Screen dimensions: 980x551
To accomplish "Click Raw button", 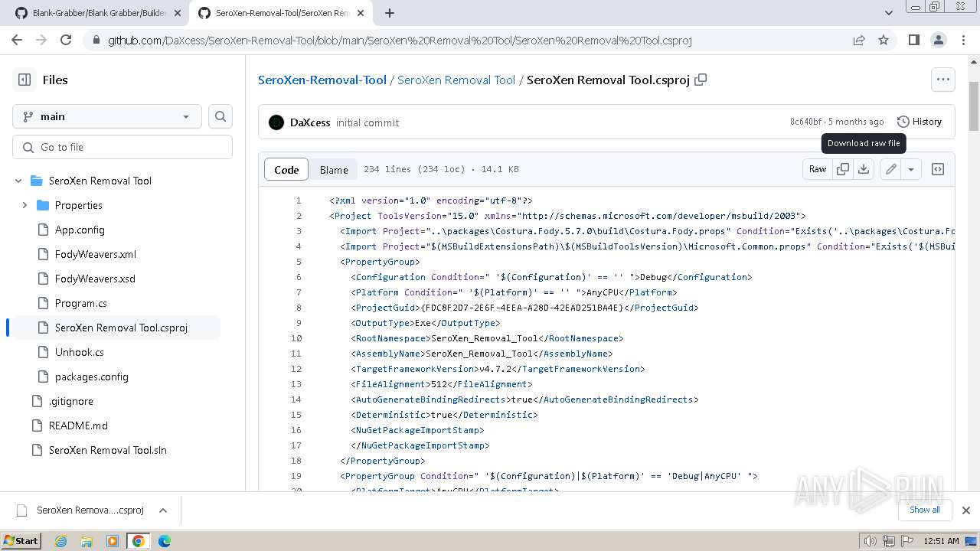I will 818,169.
